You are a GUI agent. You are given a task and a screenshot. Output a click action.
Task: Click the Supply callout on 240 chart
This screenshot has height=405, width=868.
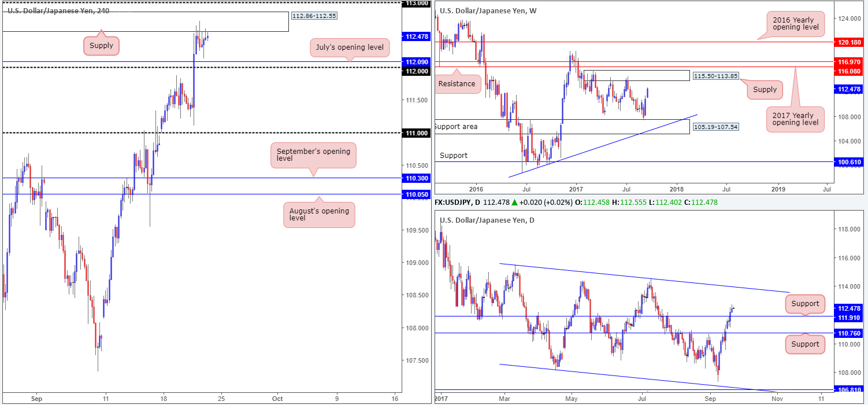(x=101, y=45)
